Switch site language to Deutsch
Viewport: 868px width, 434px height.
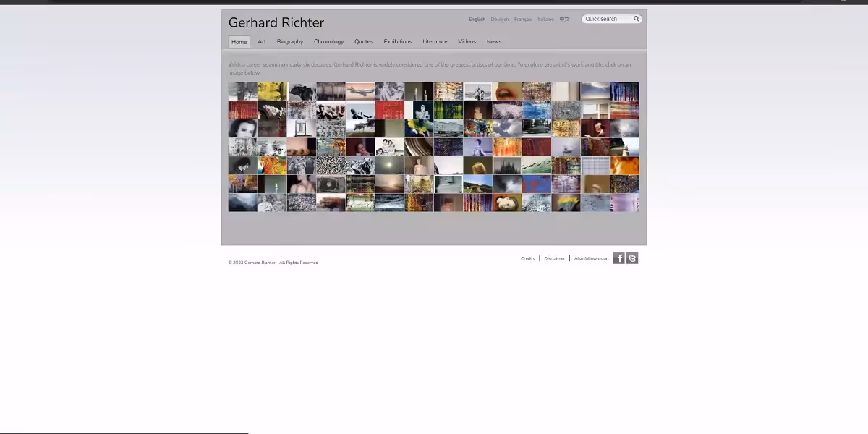[499, 19]
